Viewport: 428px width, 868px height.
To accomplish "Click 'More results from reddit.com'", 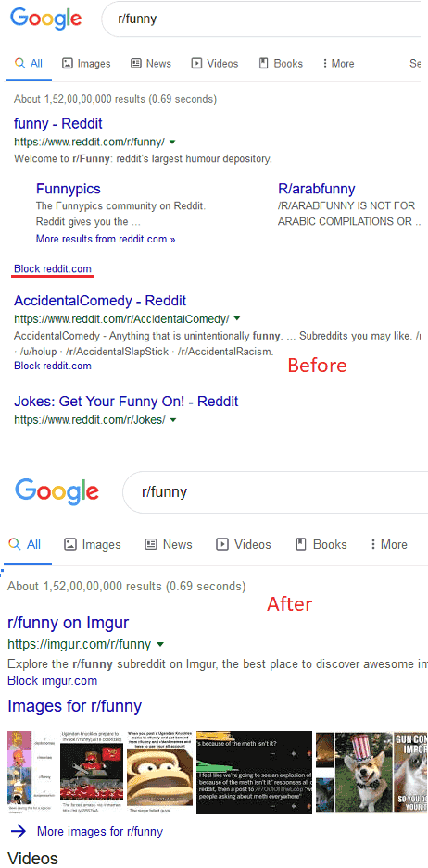I will coord(106,239).
